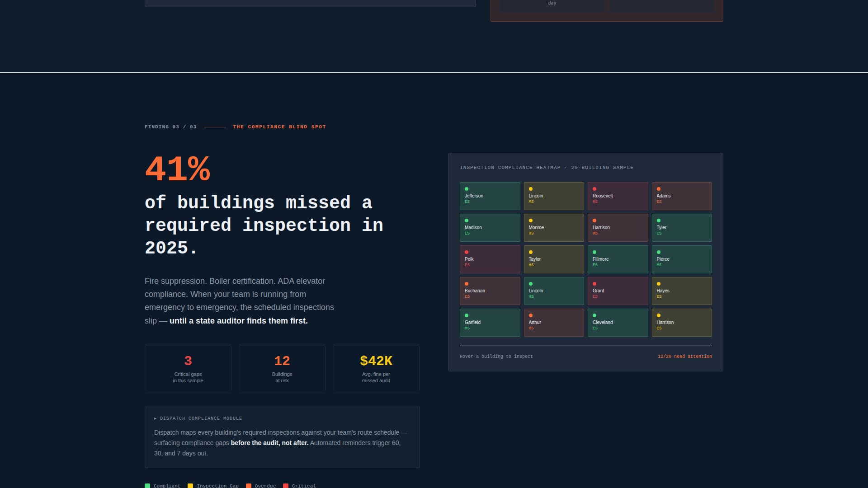Open the Polk ES critical tile
Viewport: 868px width, 488px height.
[490, 259]
